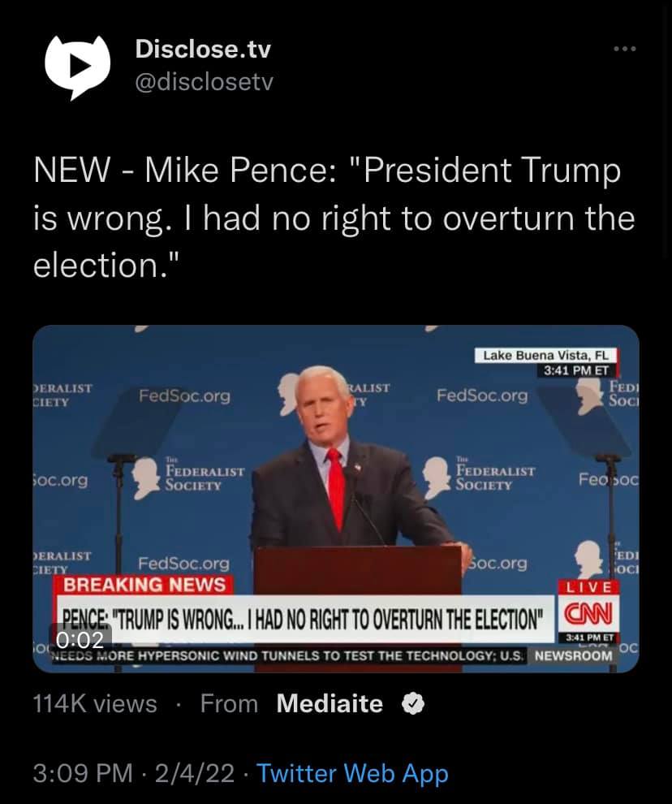Open the Disclose.tv display name link
The image size is (672, 804).
pyautogui.click(x=203, y=50)
